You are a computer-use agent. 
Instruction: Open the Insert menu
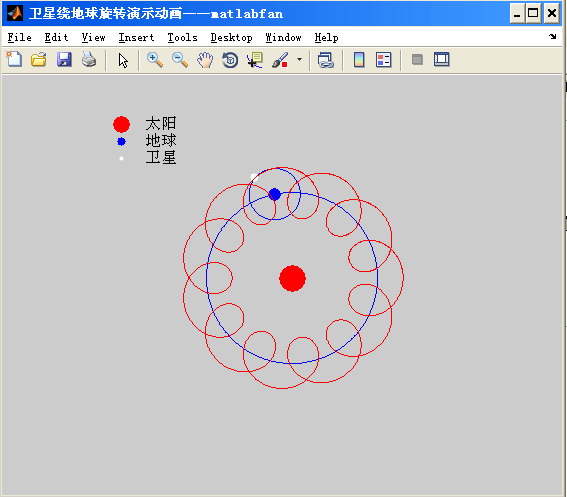point(136,37)
